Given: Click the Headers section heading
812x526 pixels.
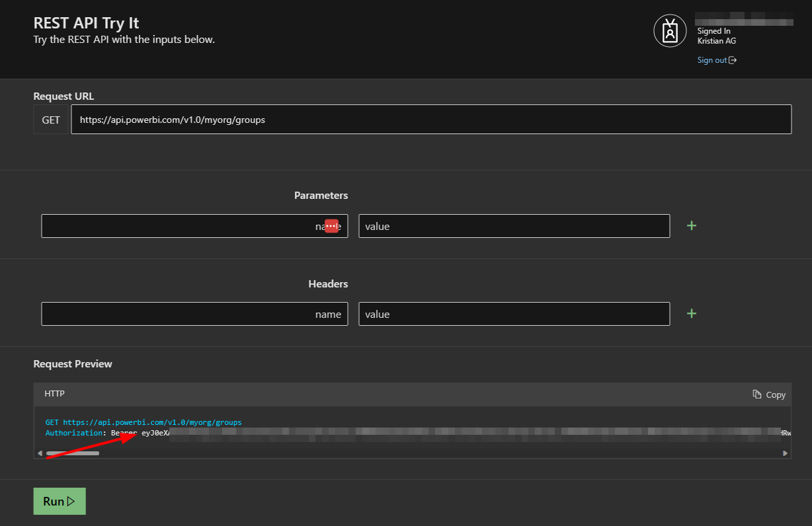Looking at the screenshot, I should pyautogui.click(x=328, y=283).
